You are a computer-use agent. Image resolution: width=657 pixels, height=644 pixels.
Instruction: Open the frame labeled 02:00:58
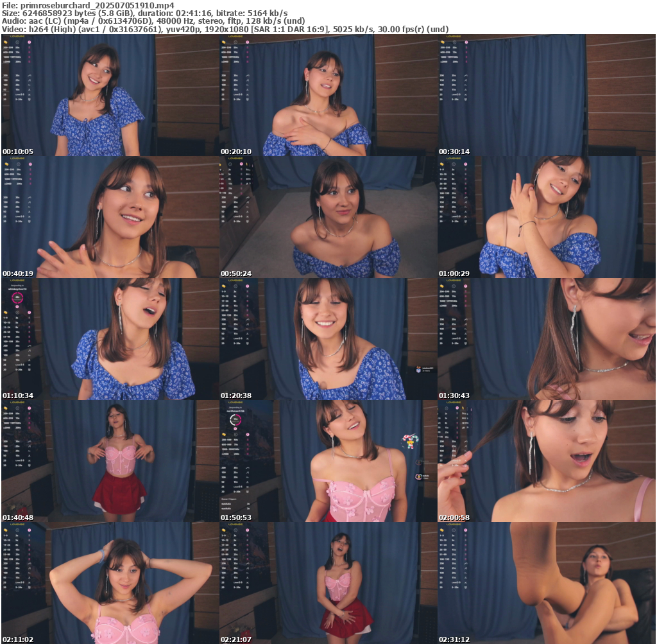546,461
